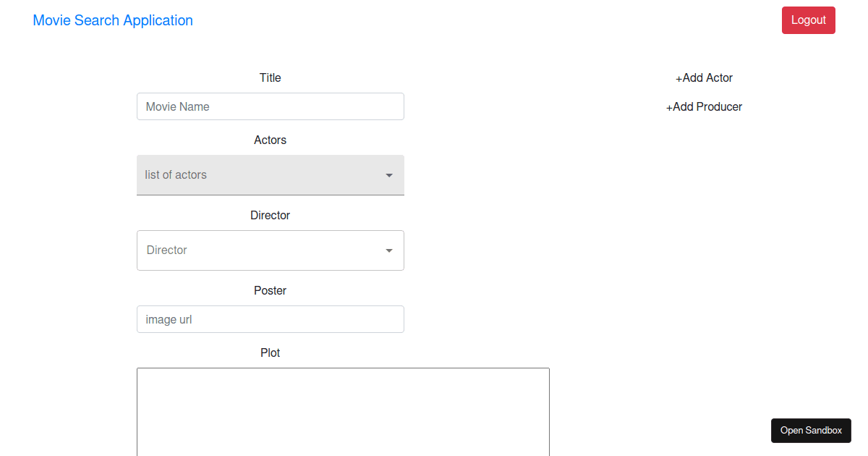Image resolution: width=868 pixels, height=456 pixels.
Task: Click inside the Plot text area
Action: (x=343, y=412)
